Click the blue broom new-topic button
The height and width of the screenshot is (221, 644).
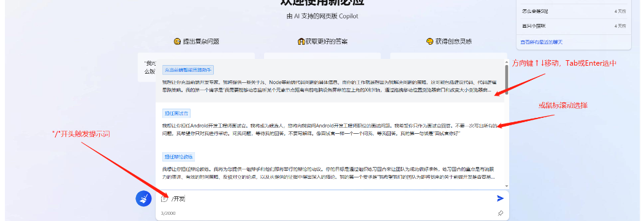[x=144, y=199]
